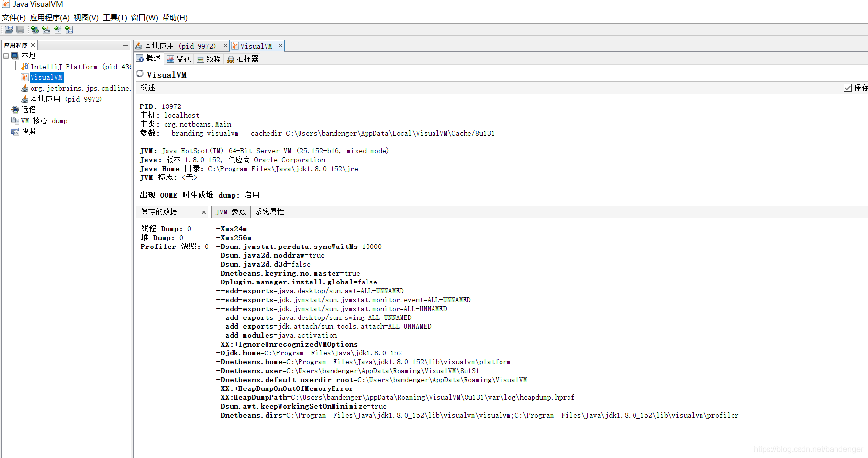Click the Add Application Snapshot toolbar icon
This screenshot has width=868, height=458.
[69, 30]
